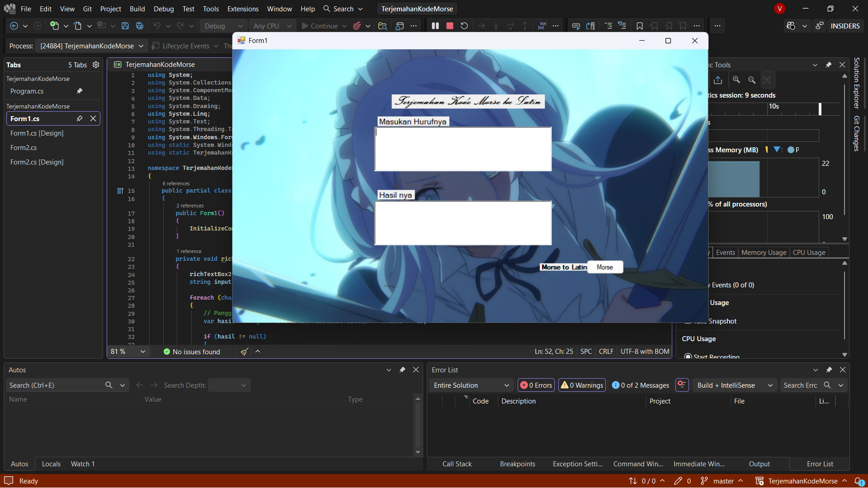Image resolution: width=868 pixels, height=488 pixels.
Task: Open the Build + IntelliSense dropdown
Action: [x=735, y=385]
